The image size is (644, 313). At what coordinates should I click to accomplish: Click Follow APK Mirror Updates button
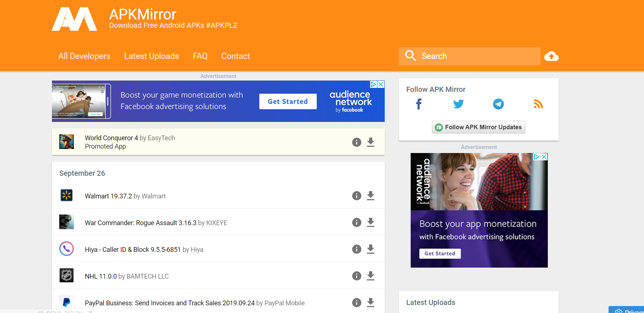478,127
